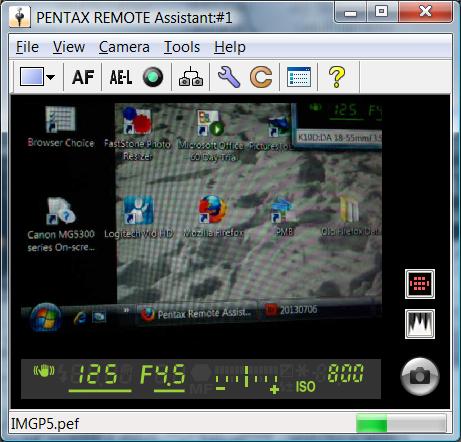Expand the display size dropdown arrow
The image size is (461, 442).
tap(50, 77)
